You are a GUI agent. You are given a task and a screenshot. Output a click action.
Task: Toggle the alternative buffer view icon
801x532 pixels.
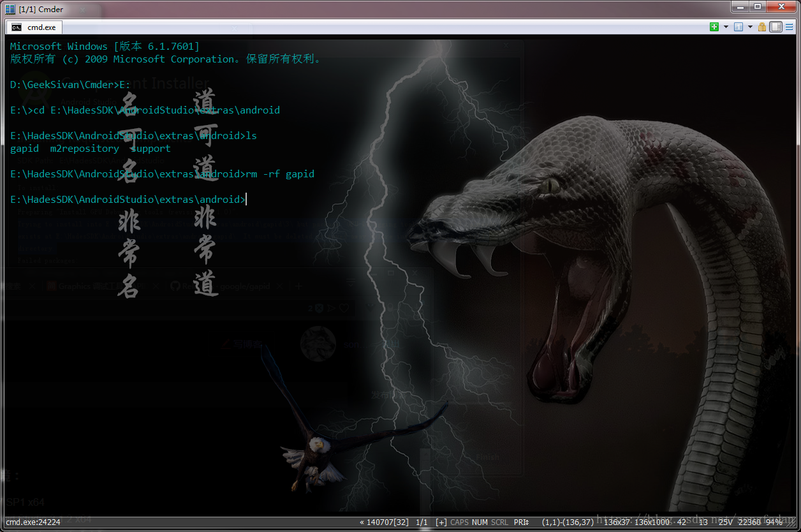pos(776,27)
